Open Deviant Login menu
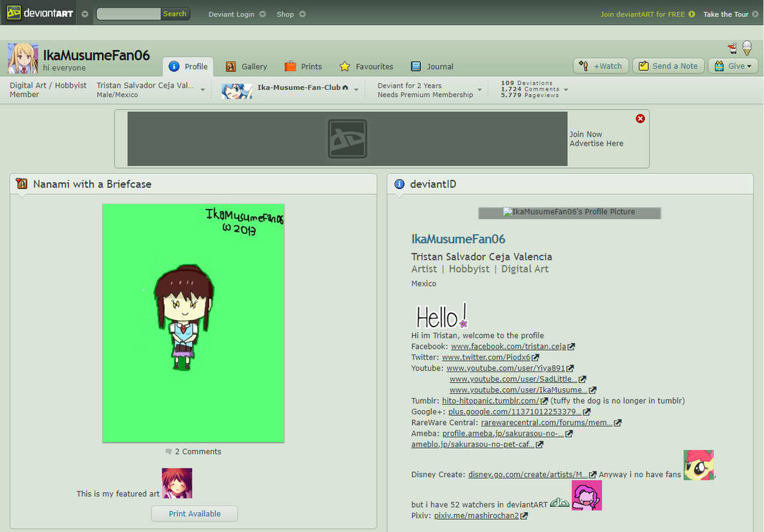The height and width of the screenshot is (532, 764). pyautogui.click(x=231, y=14)
